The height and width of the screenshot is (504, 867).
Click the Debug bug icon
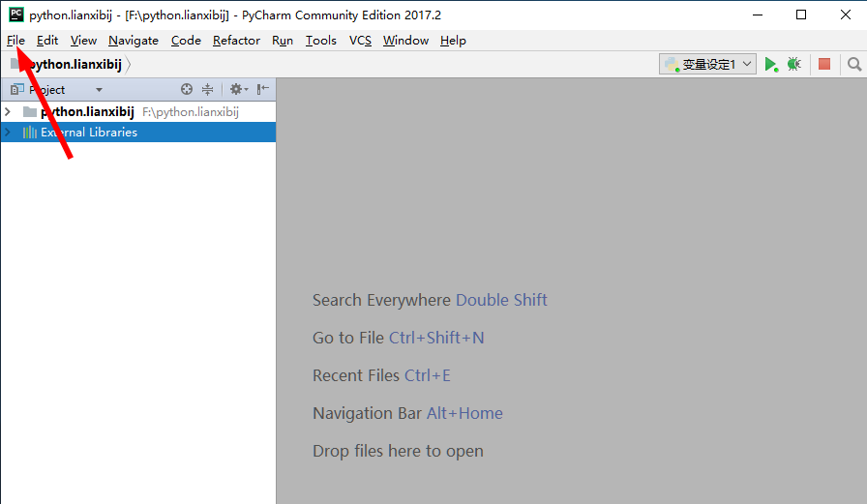pyautogui.click(x=794, y=65)
